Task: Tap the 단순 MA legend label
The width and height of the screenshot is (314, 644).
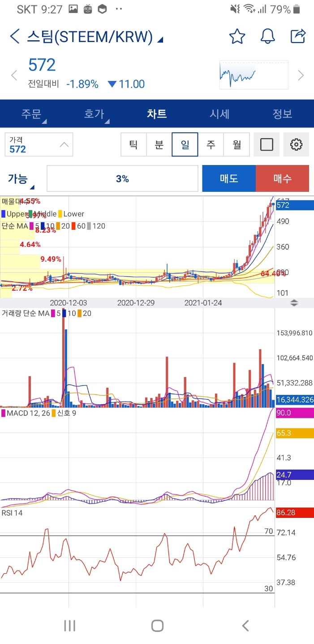Action: click(15, 226)
